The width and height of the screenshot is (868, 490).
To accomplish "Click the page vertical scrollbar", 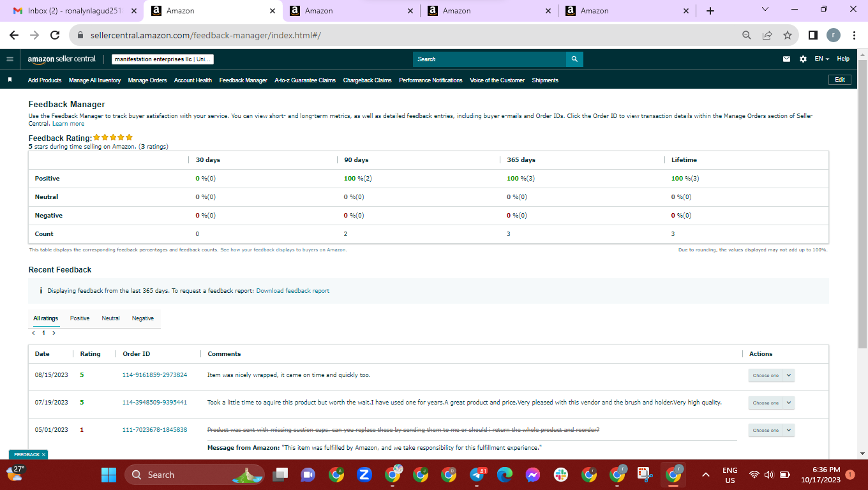I will tap(863, 204).
